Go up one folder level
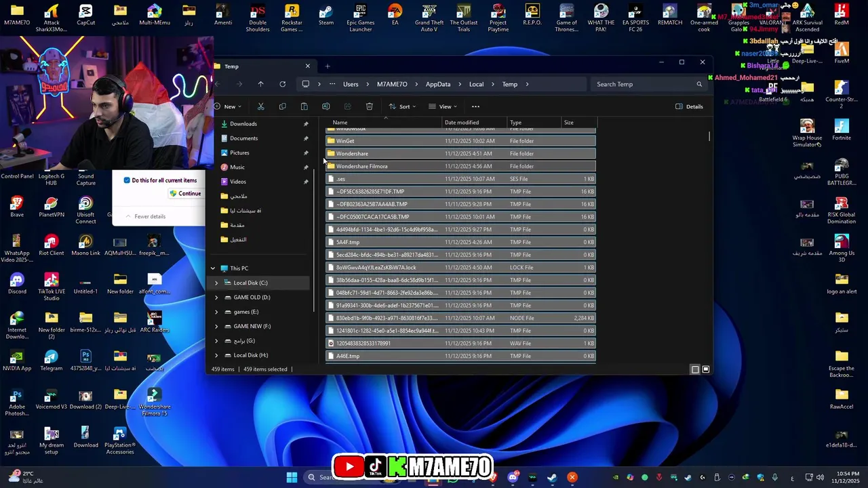 (260, 84)
